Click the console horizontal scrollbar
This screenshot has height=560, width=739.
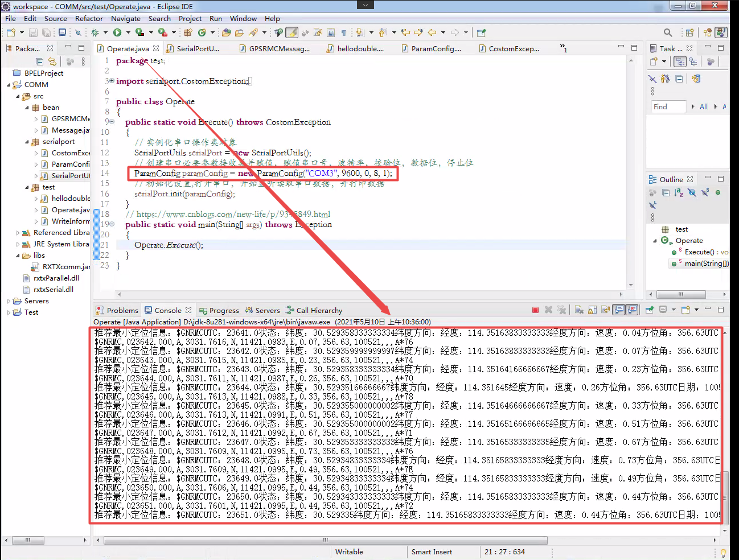tap(325, 540)
